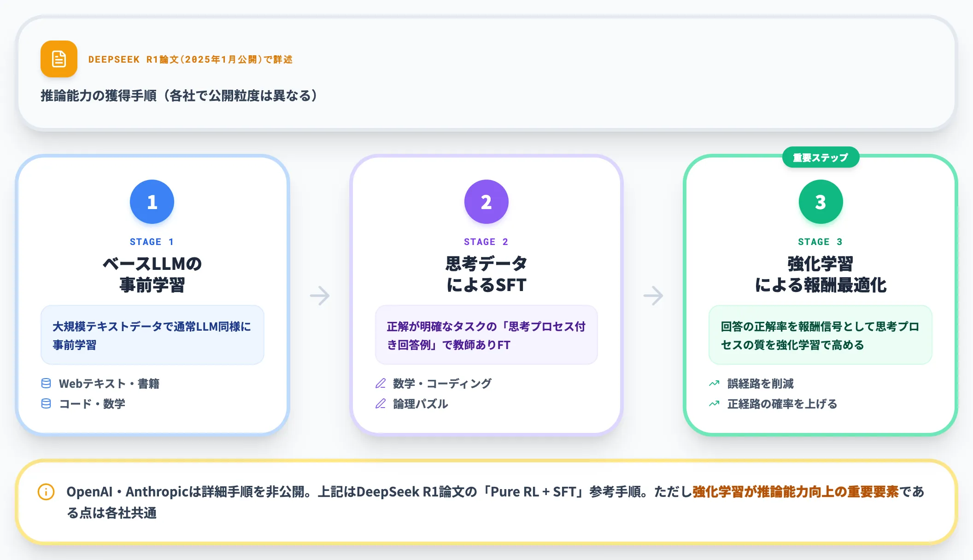973x560 pixels.
Task: Click the 強化学習による報酬最適化 title
Action: [821, 274]
